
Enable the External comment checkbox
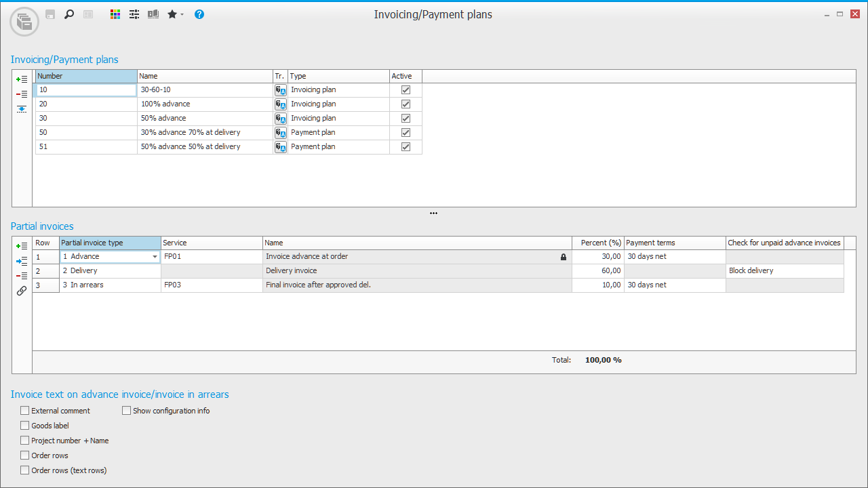(x=25, y=411)
